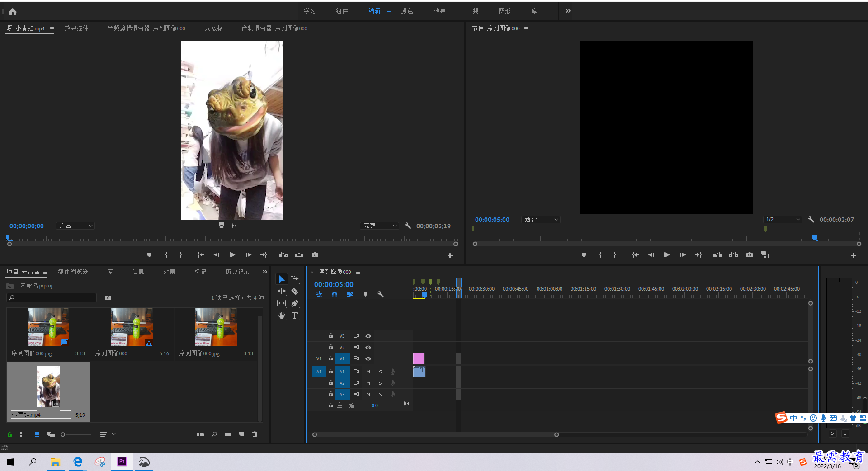
Task: Click Overwrite button in source monitor
Action: coord(299,255)
